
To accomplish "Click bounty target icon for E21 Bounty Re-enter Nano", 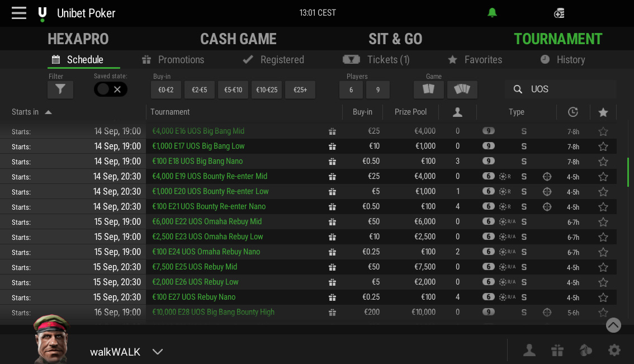I will (x=547, y=207).
